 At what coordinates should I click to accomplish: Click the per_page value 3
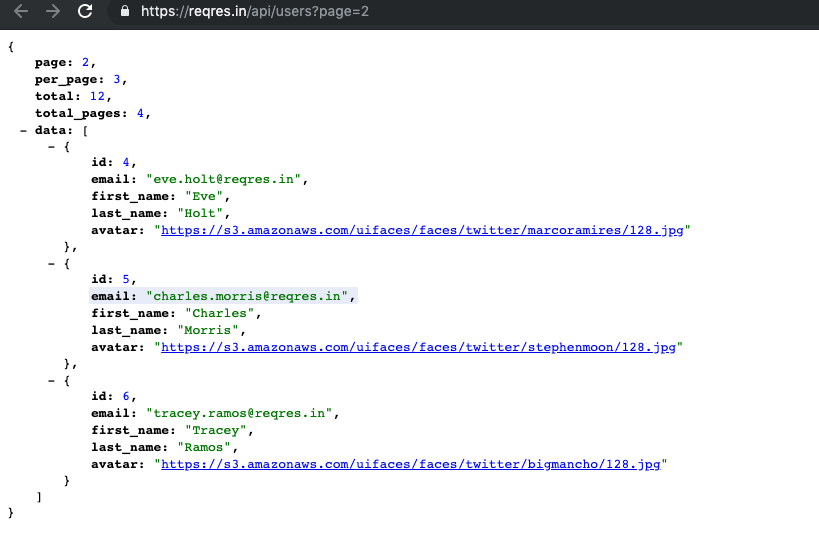(x=117, y=79)
